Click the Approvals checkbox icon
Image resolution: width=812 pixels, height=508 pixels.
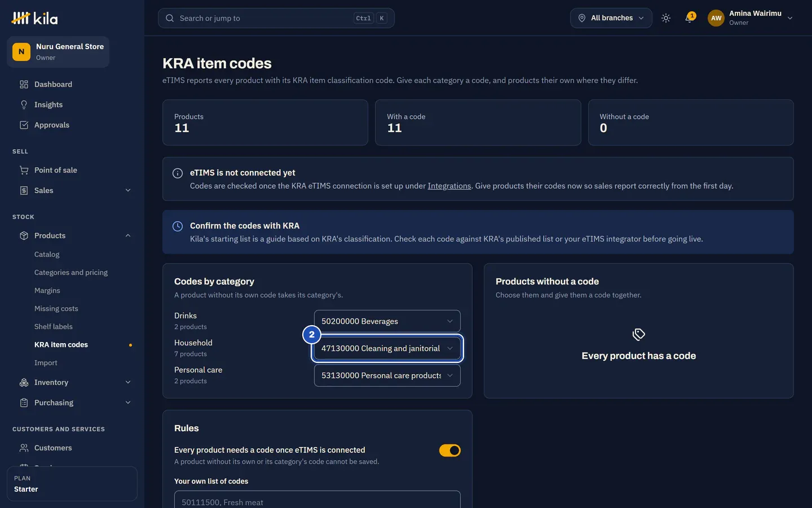pyautogui.click(x=24, y=125)
